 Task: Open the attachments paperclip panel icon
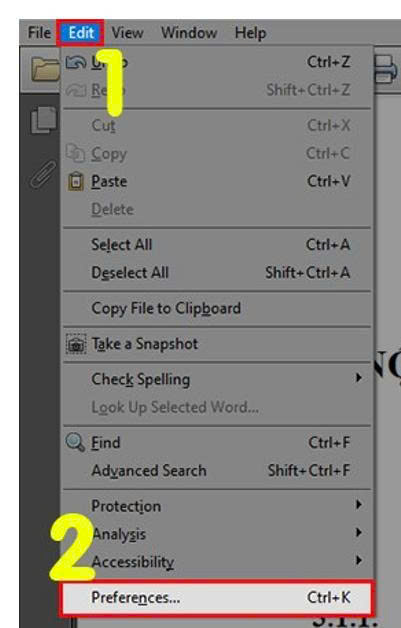pyautogui.click(x=43, y=174)
